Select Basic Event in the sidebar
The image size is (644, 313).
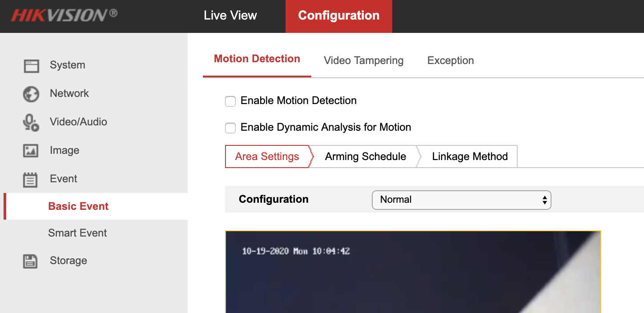click(78, 206)
